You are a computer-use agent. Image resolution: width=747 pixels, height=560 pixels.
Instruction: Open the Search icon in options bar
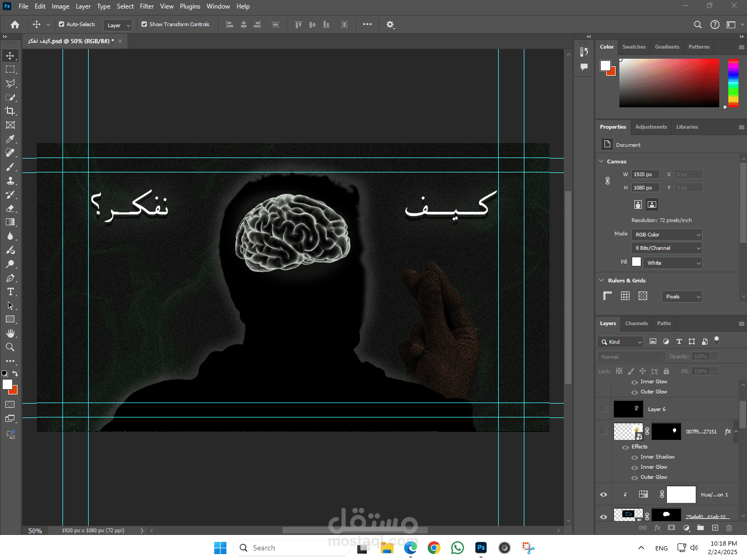(x=697, y=25)
